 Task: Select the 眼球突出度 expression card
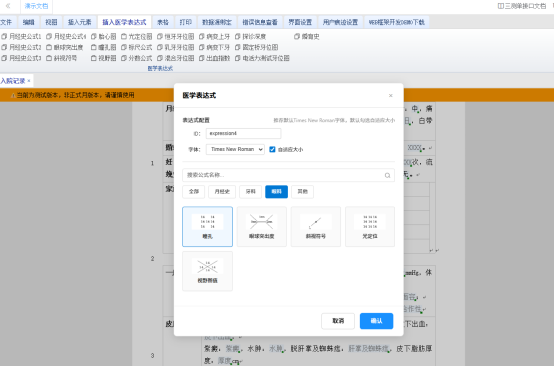(262, 226)
